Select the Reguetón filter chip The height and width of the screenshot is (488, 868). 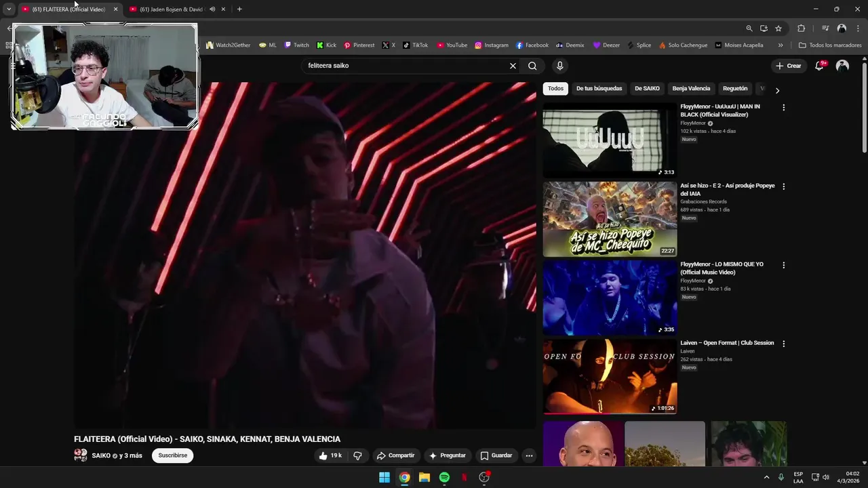coord(735,89)
